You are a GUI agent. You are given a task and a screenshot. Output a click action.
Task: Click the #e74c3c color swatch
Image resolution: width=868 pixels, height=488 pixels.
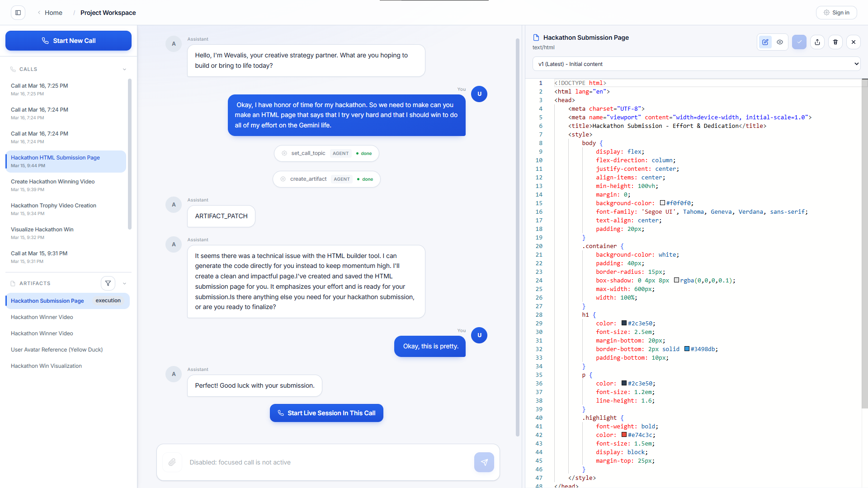624,435
